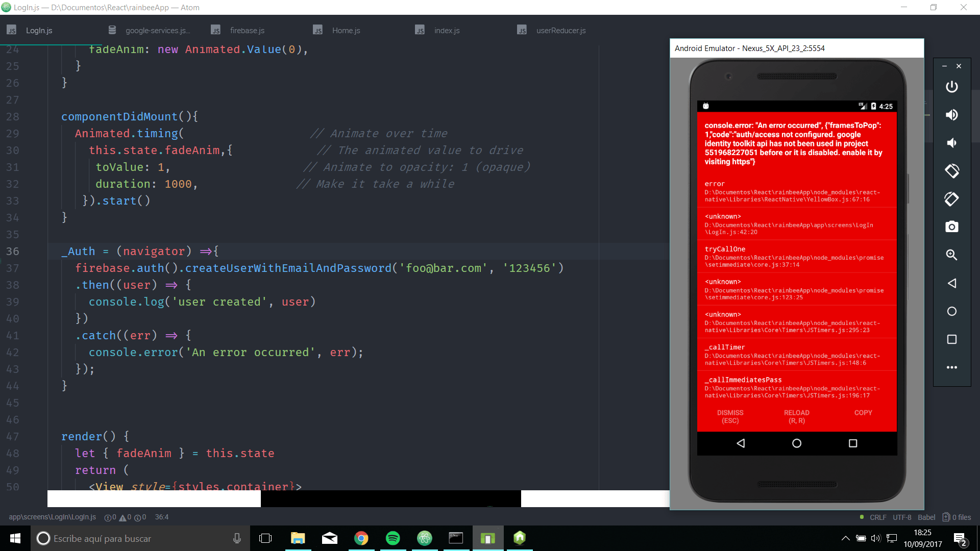Click the UTF-8 encoding selector in status bar

coord(902,517)
